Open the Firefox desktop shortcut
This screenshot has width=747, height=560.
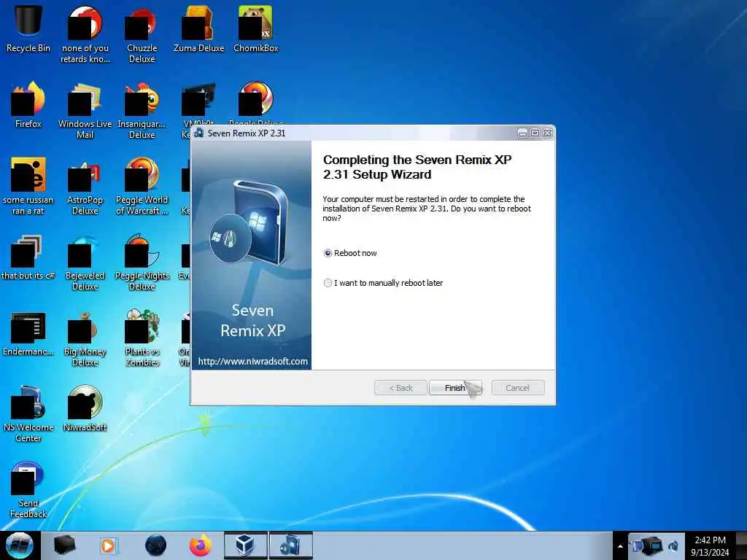point(28,105)
